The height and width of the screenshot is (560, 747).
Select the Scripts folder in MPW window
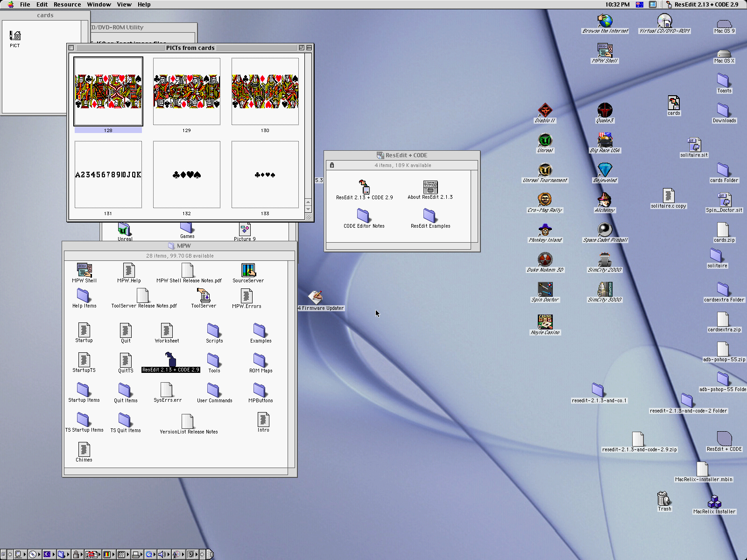(214, 330)
